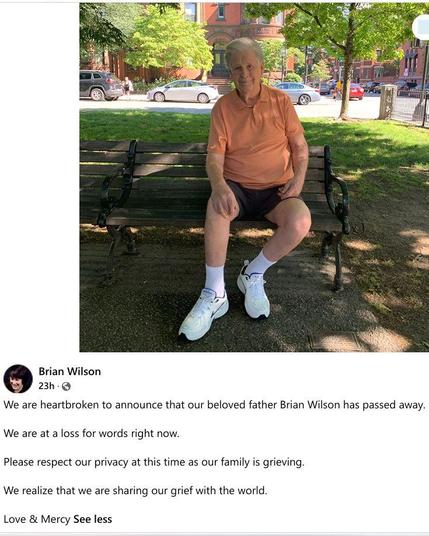429x536 pixels.
Task: Open the park bench photo in viewer
Action: (254, 177)
